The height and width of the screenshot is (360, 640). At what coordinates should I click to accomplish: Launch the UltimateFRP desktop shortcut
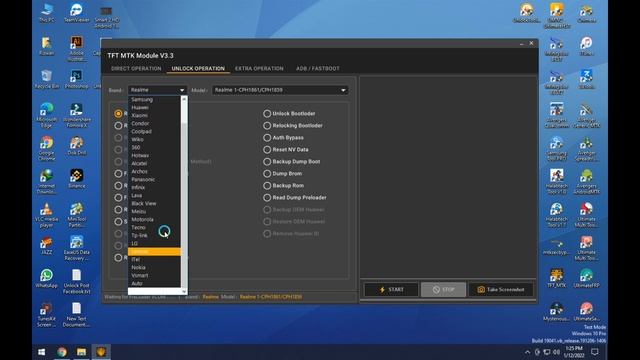(586, 278)
